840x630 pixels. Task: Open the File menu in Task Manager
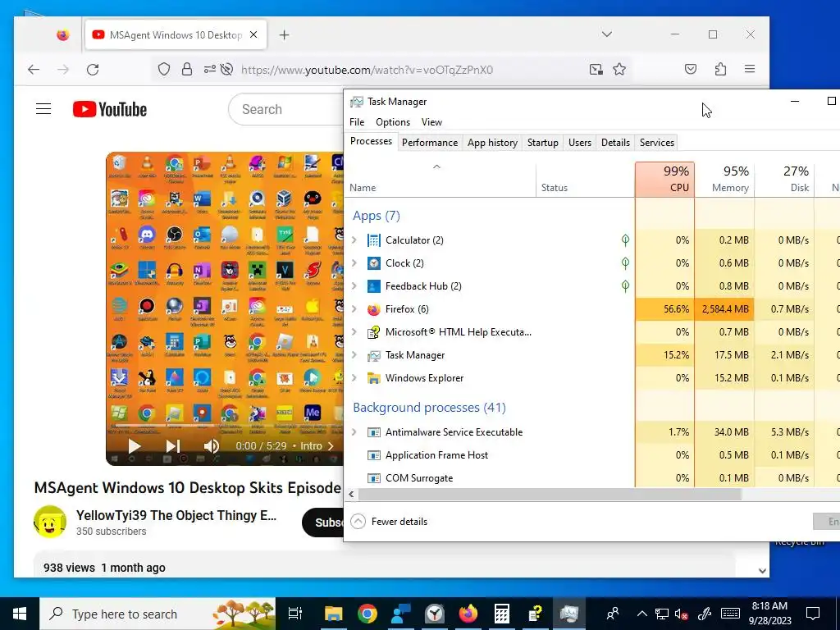coord(357,122)
